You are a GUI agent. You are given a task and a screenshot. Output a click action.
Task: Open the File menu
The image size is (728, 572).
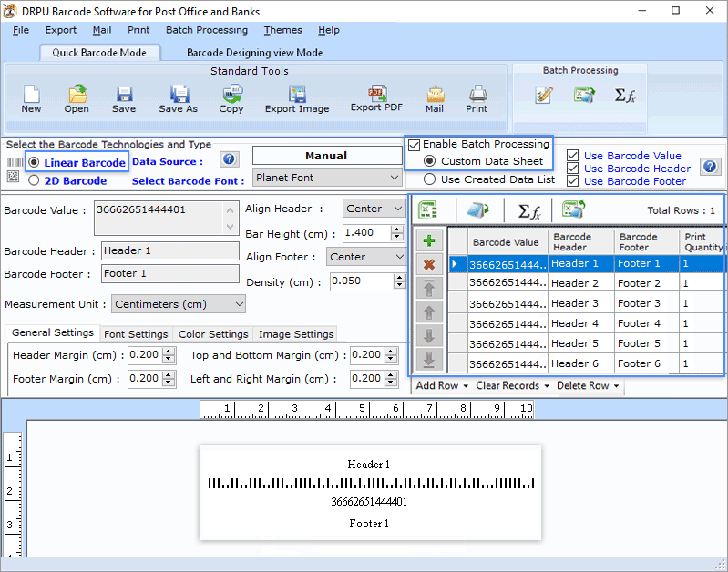(21, 30)
